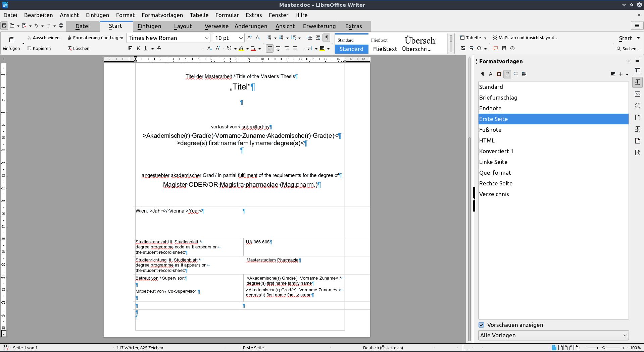Toggle page styles view in Formatvorlagen
The height and width of the screenshot is (352, 644).
coord(507,74)
